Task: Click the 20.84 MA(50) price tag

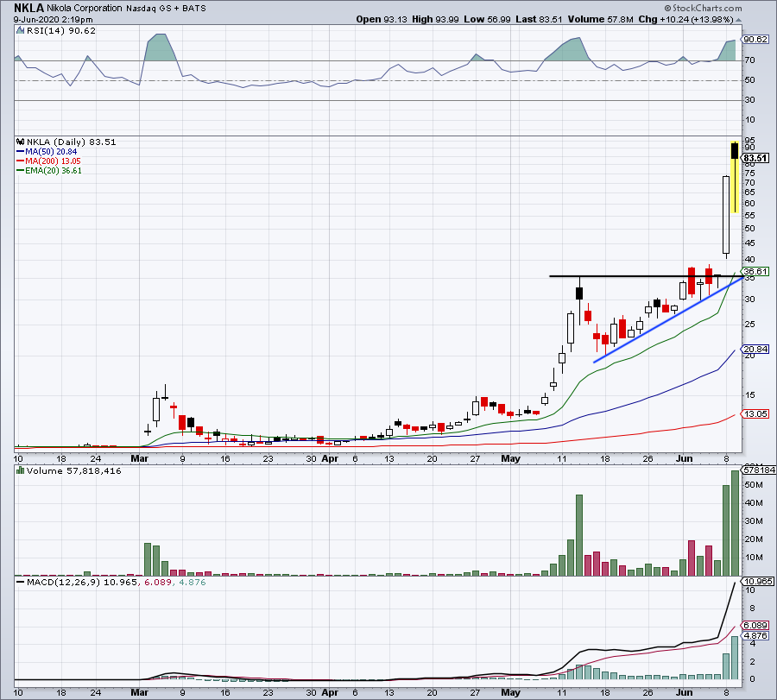Action: point(755,349)
